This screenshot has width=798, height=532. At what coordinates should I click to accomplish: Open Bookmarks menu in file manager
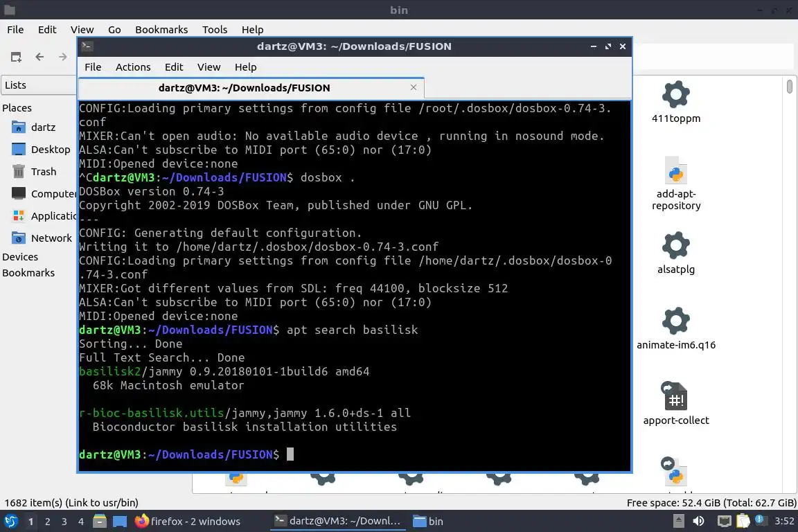point(161,30)
